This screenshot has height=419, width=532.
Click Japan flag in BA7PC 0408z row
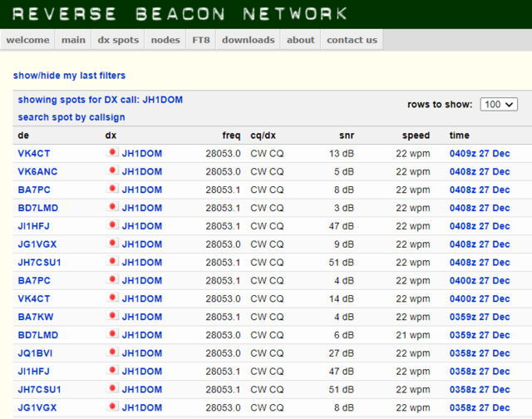(111, 189)
